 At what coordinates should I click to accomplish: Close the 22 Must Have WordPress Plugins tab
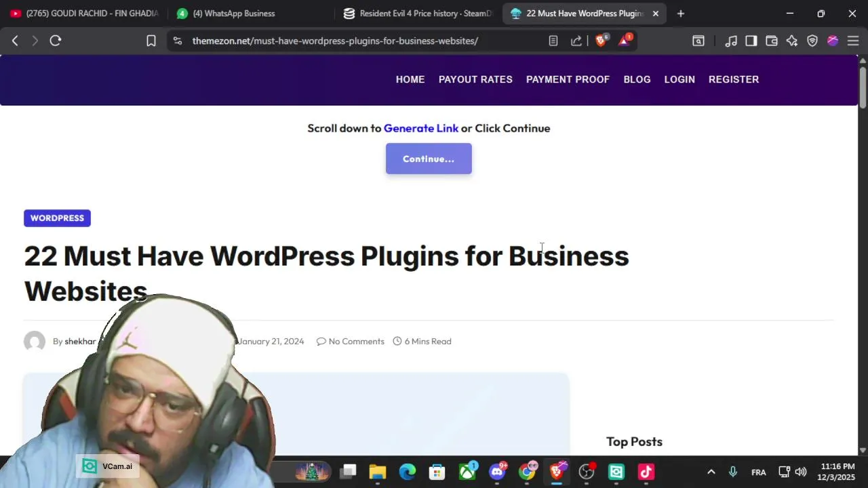656,14
